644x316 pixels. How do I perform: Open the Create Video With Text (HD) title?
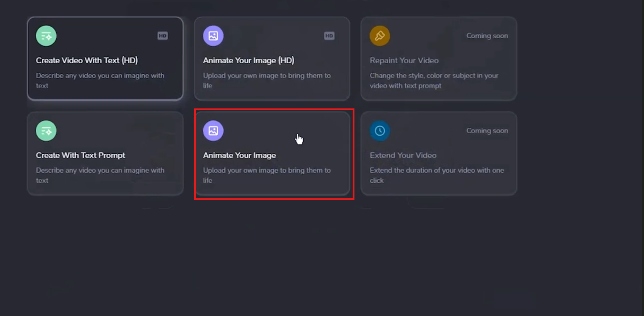(x=87, y=60)
